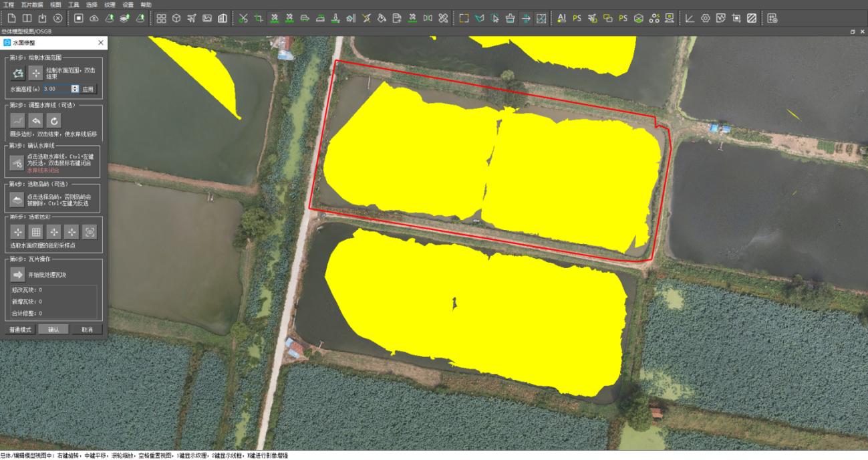Image resolution: width=868 pixels, height=460 pixels.
Task: Click the 确认 confirm button
Action: pyautogui.click(x=53, y=330)
